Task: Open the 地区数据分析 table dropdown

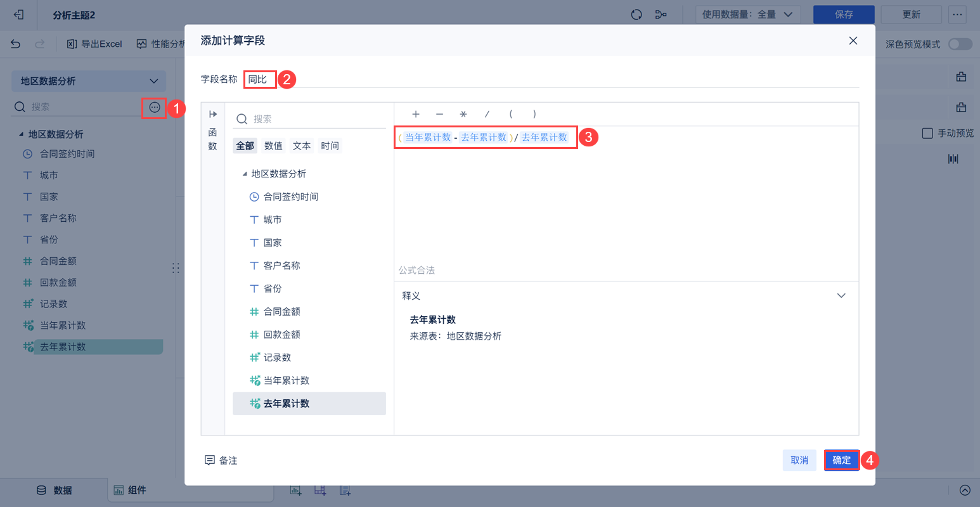Action: (x=89, y=81)
